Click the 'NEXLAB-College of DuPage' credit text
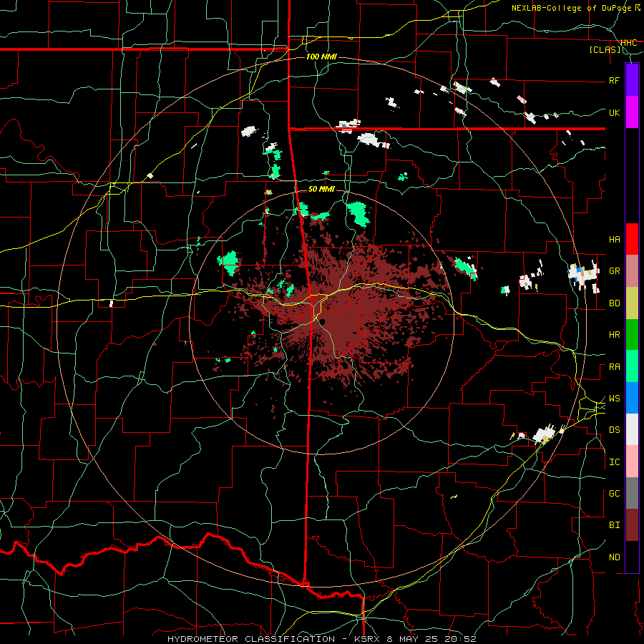The width and height of the screenshot is (644, 644). pyautogui.click(x=572, y=8)
